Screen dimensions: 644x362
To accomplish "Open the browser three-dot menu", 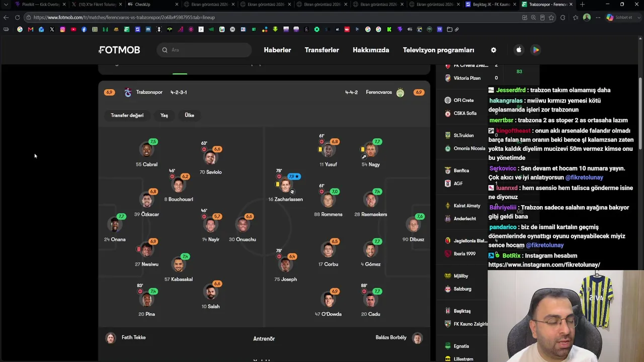I will coord(598,17).
